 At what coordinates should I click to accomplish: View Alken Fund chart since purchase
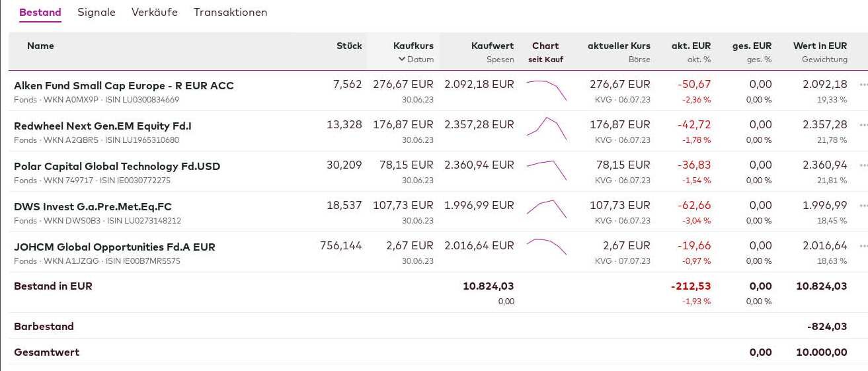(x=547, y=91)
